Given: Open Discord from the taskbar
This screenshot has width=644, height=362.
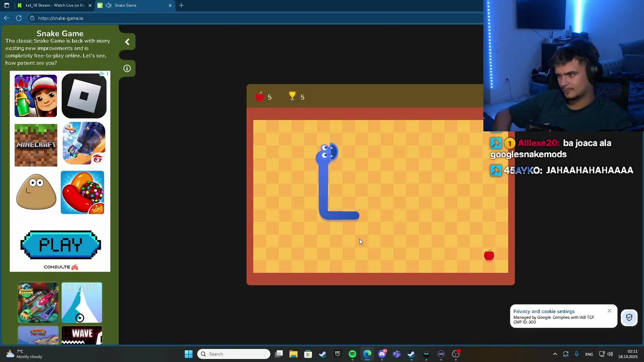Looking at the screenshot, I should (382, 354).
